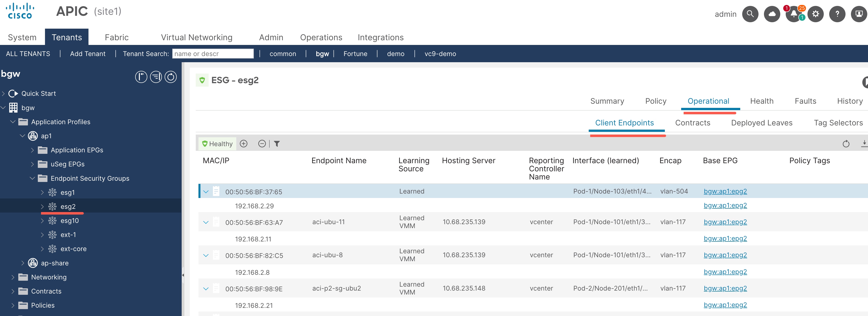This screenshot has width=868, height=316.
Task: Open the common tenant link
Action: point(283,54)
